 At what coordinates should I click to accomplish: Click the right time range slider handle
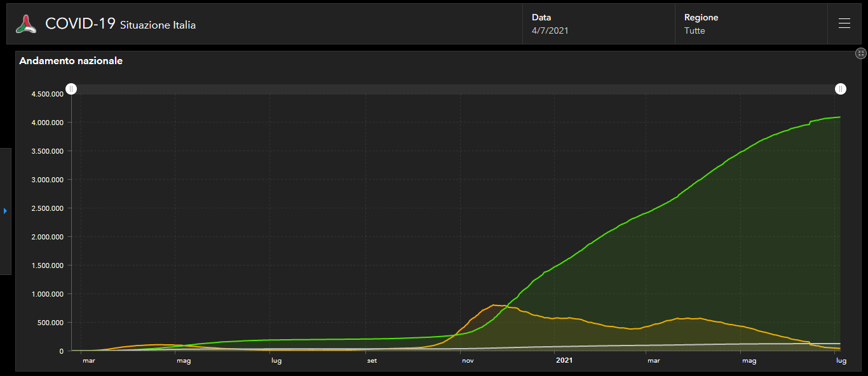(840, 89)
